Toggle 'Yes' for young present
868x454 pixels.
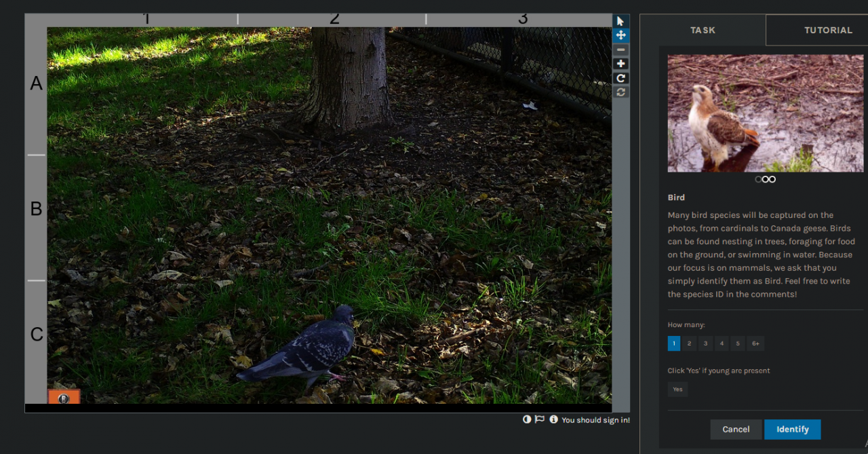pos(677,389)
